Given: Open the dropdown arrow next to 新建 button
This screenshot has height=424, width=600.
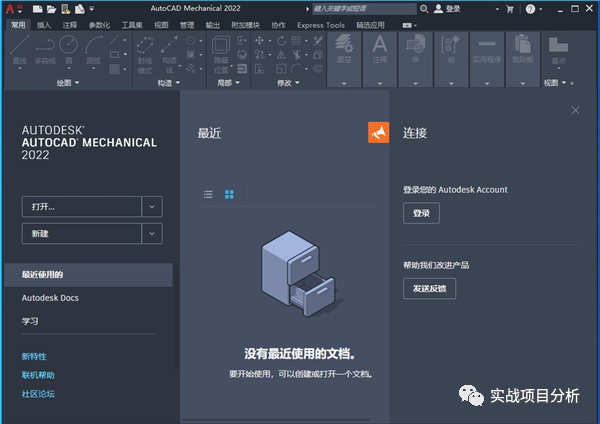Looking at the screenshot, I should 152,233.
